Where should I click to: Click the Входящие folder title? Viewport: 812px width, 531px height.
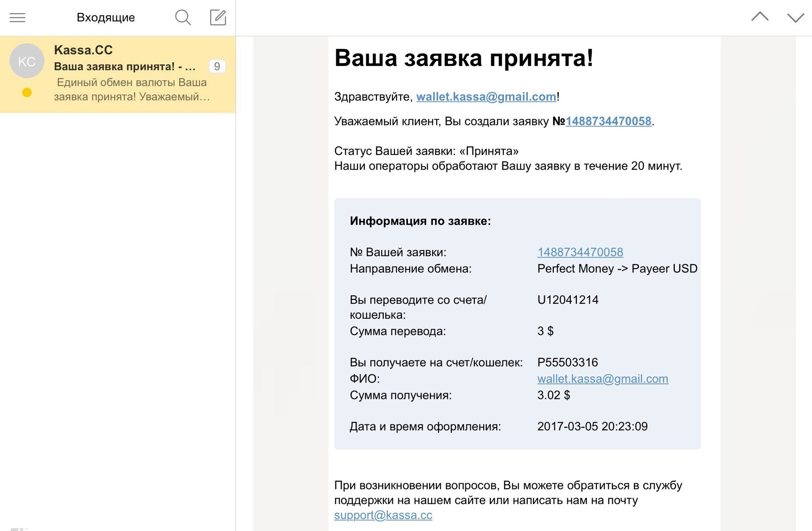click(x=106, y=17)
